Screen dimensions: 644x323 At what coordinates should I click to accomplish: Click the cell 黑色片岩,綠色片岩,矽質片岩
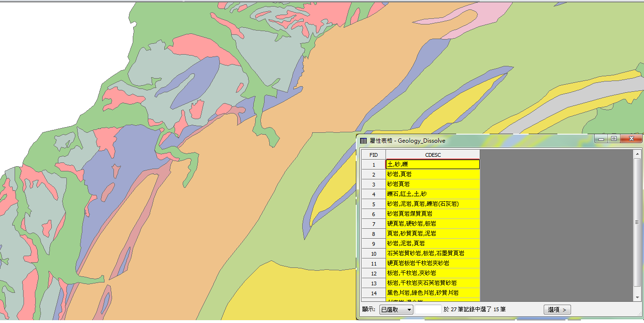[x=433, y=293]
